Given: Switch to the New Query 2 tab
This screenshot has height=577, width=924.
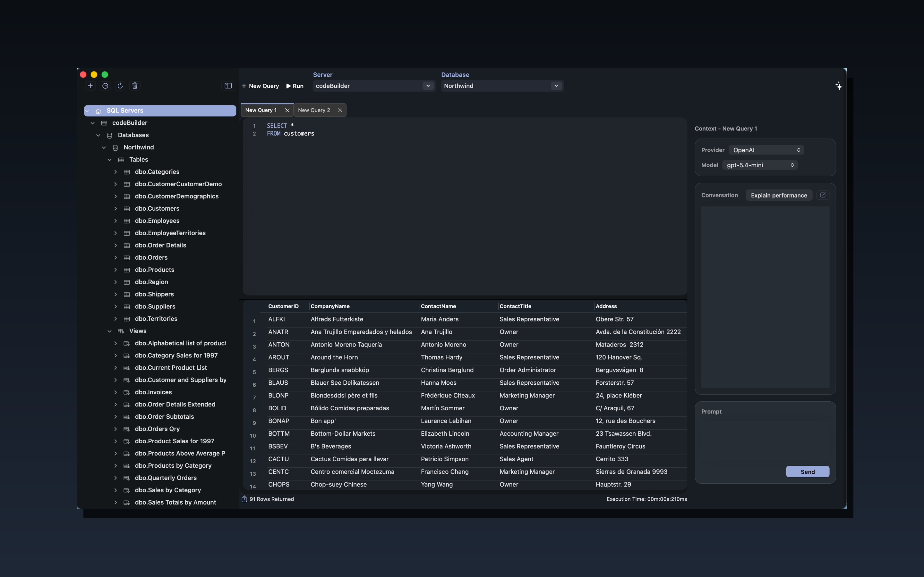Looking at the screenshot, I should (x=314, y=110).
